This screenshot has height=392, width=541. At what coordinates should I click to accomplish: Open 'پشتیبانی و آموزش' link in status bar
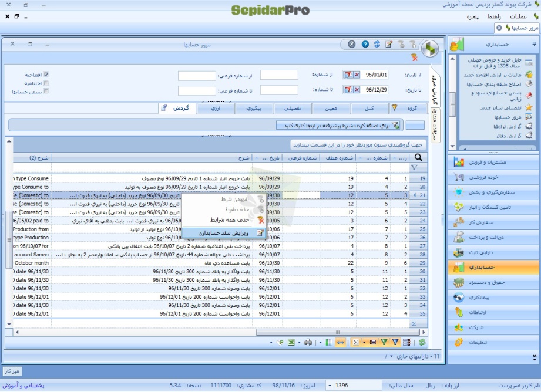click(23, 386)
